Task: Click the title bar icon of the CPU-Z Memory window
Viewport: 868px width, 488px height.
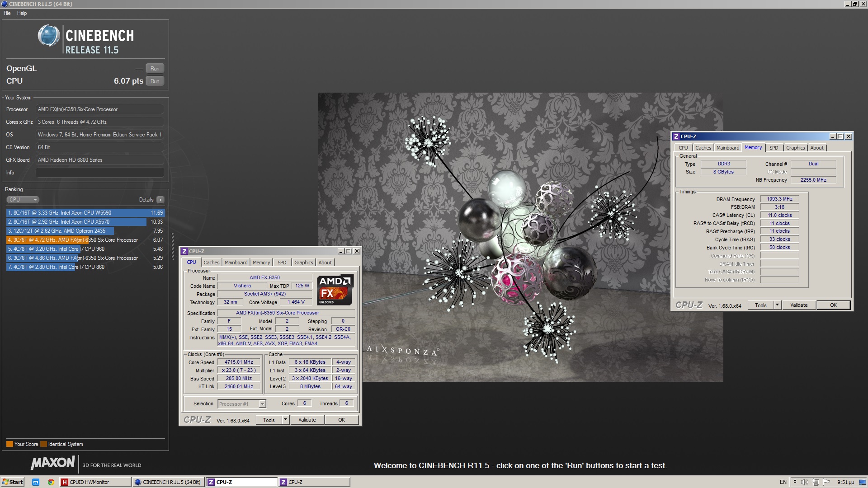Action: pos(676,136)
